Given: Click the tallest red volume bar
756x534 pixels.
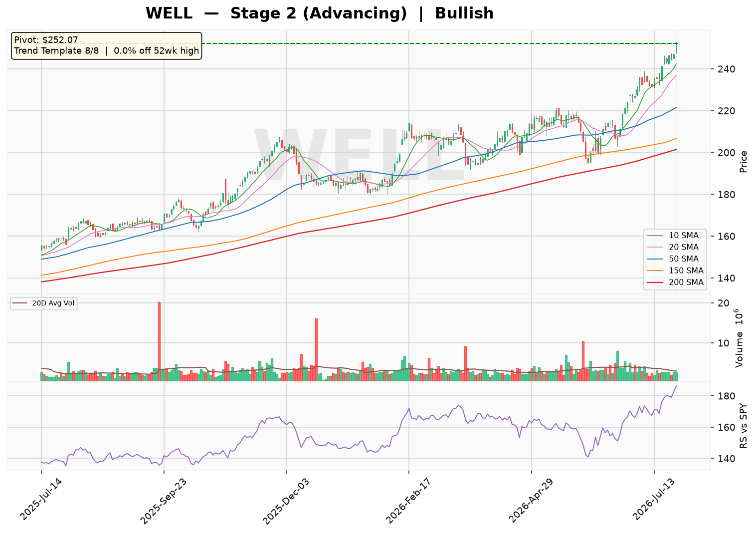Looking at the screenshot, I should click(159, 342).
